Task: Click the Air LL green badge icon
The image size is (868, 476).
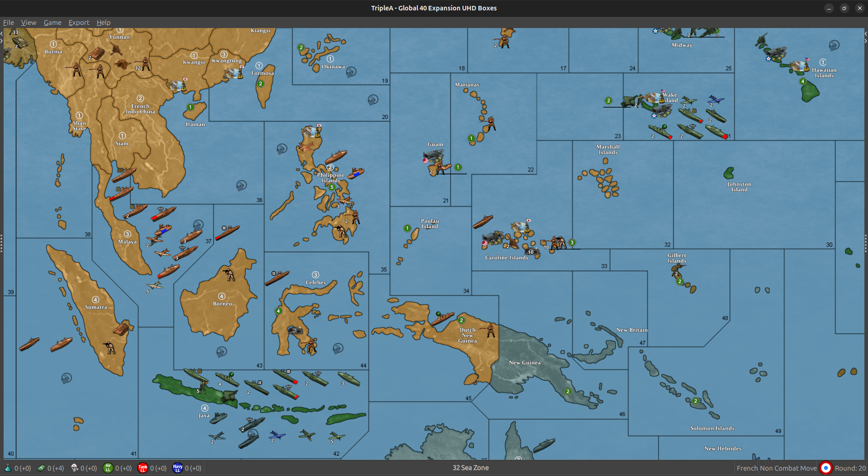Action: pos(108,468)
